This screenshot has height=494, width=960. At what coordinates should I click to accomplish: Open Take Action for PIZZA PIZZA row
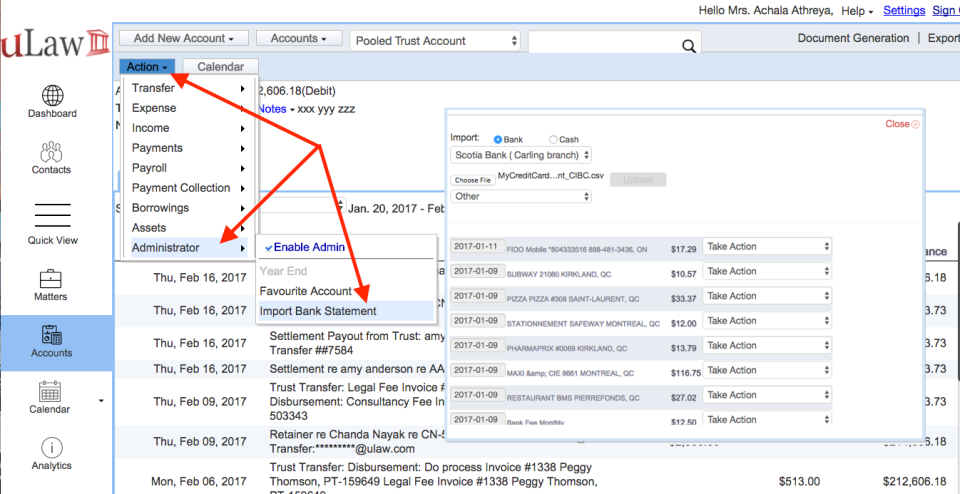pos(767,296)
